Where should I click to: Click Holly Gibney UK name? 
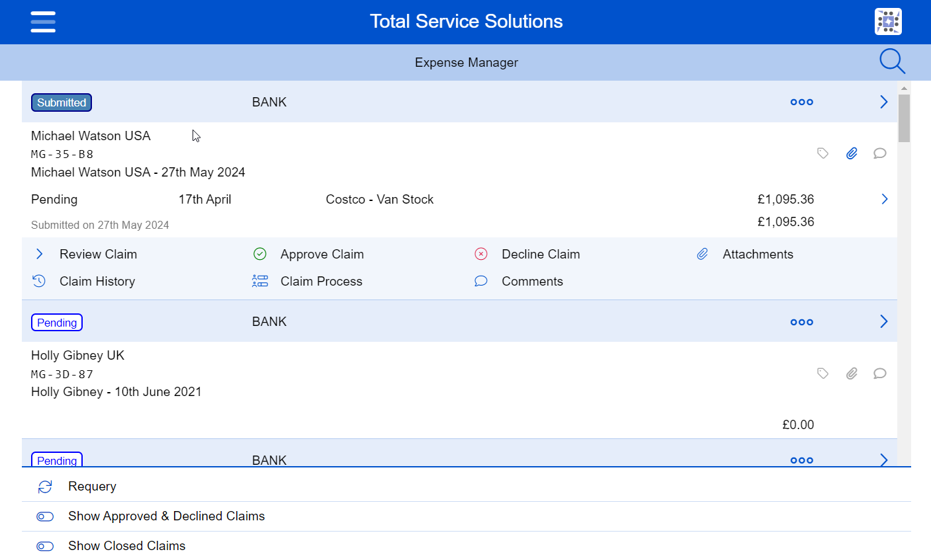coord(77,355)
